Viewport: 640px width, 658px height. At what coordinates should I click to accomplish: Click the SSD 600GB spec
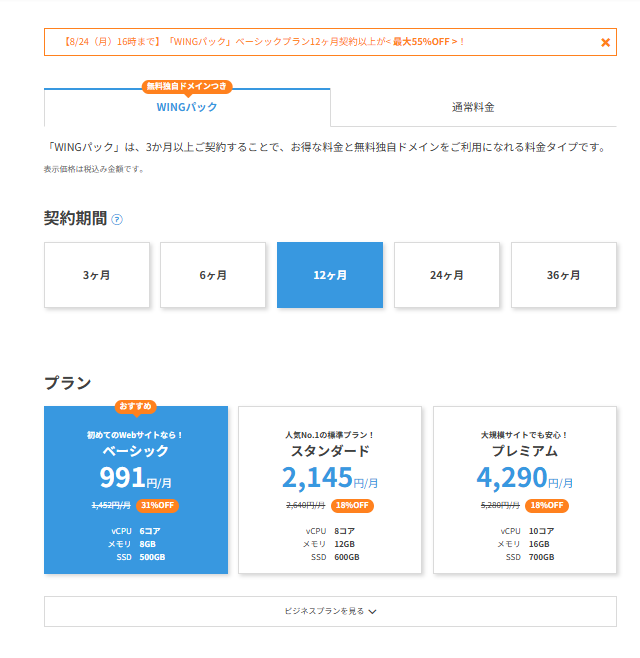pos(335,557)
